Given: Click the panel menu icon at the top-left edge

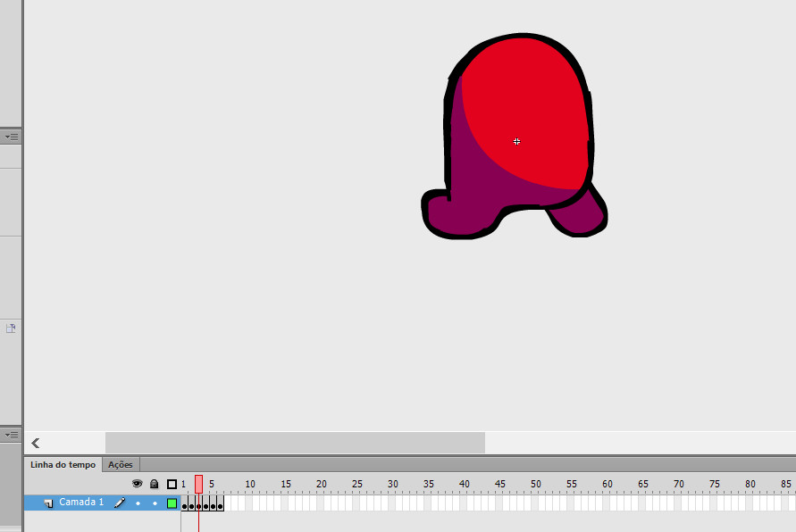Looking at the screenshot, I should 11,137.
